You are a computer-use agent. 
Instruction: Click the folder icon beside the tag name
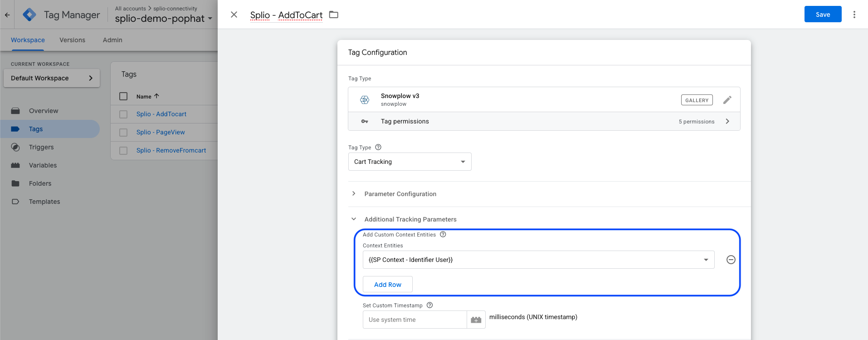tap(334, 15)
